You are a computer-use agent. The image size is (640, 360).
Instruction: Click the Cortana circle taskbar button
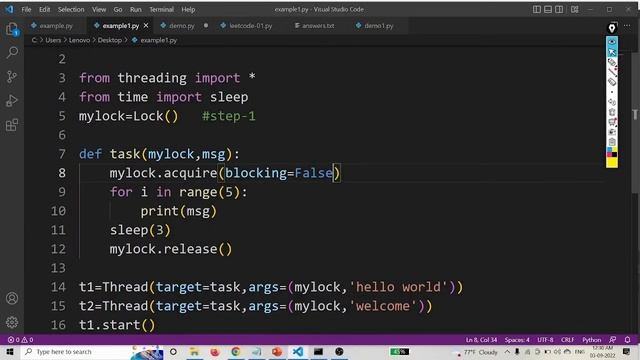tap(173, 351)
